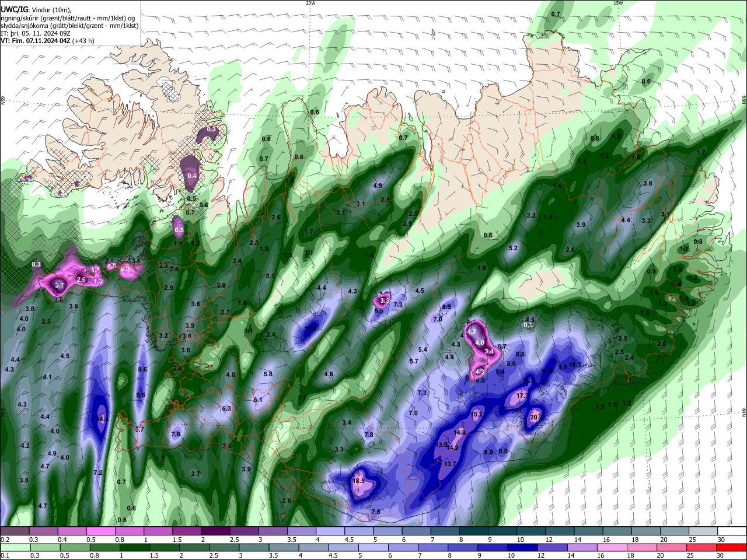The image size is (747, 560).
Task: Click the UWC/IG title in the header
Action: pos(14,9)
